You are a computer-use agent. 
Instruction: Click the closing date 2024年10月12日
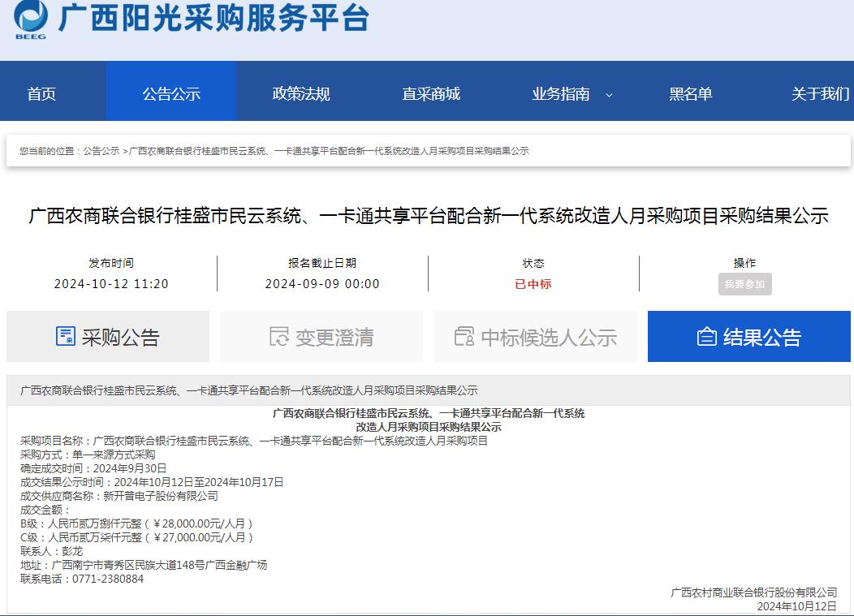797,606
